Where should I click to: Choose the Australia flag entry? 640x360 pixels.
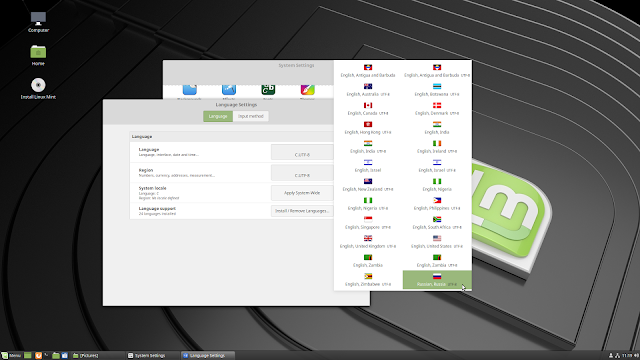(368, 90)
